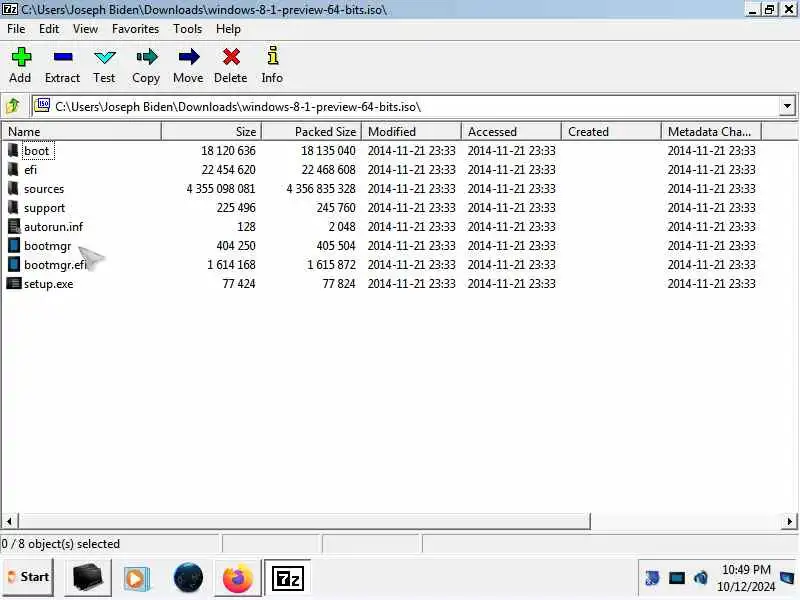This screenshot has height=600, width=800.
Task: Open the dark globe taskbar icon
Action: click(x=188, y=579)
